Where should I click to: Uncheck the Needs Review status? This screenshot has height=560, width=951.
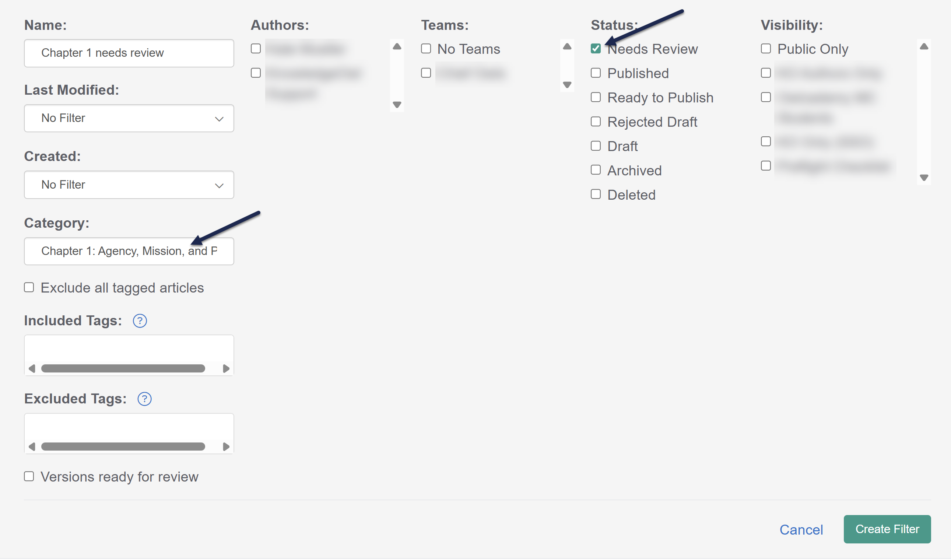coord(596,49)
